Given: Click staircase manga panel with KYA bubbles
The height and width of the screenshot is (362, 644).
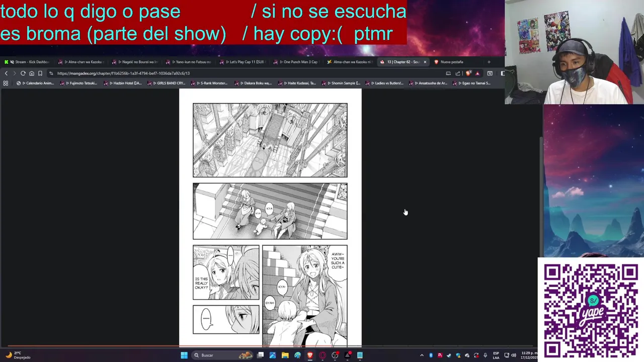Looking at the screenshot, I should (x=270, y=211).
